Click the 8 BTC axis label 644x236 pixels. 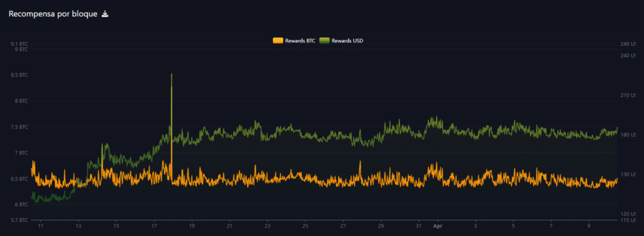[x=21, y=101]
